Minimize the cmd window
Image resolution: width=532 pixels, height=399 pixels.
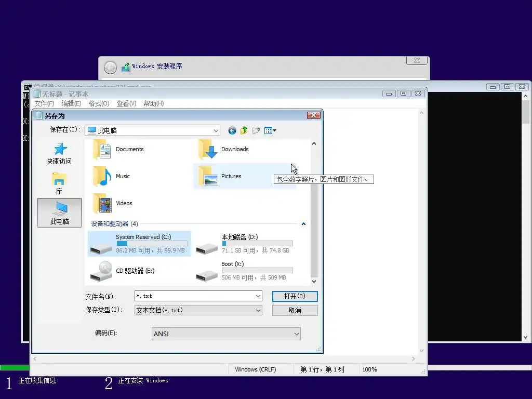(x=493, y=87)
